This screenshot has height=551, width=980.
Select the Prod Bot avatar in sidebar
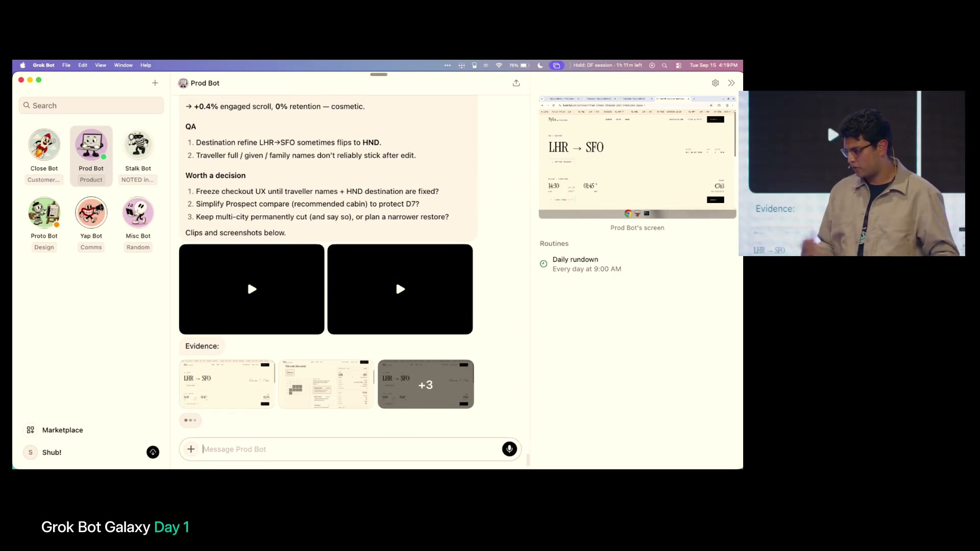[91, 145]
